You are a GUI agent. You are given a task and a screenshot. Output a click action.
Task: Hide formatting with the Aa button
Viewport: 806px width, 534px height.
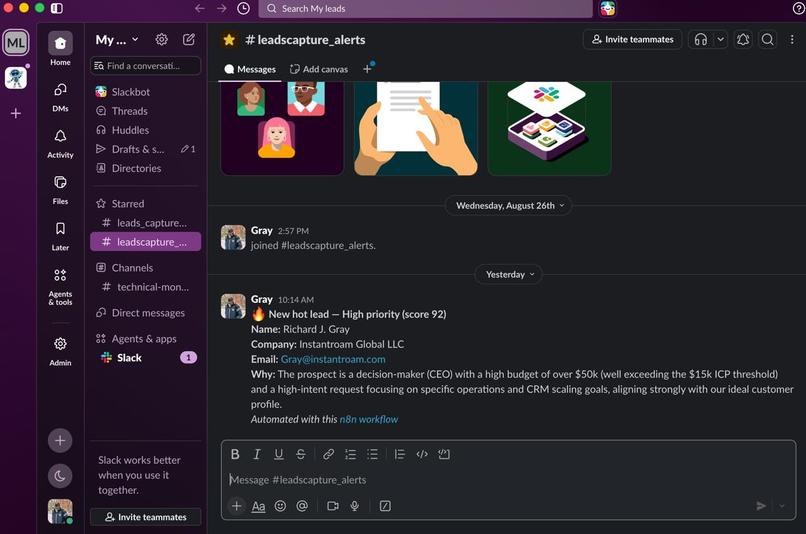coord(259,507)
